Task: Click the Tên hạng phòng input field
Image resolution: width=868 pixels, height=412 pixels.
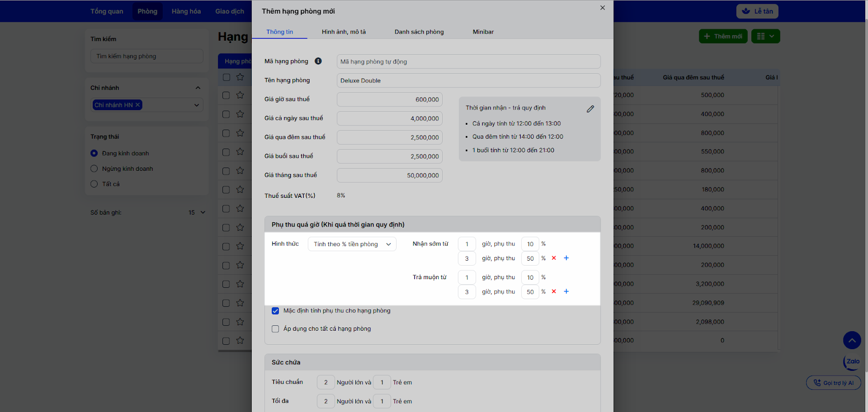Action: (468, 81)
